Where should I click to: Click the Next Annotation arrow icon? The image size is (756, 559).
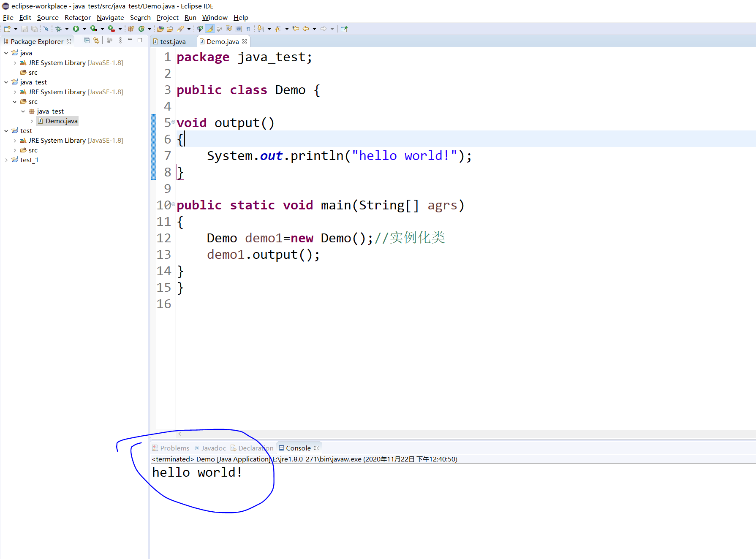(260, 29)
